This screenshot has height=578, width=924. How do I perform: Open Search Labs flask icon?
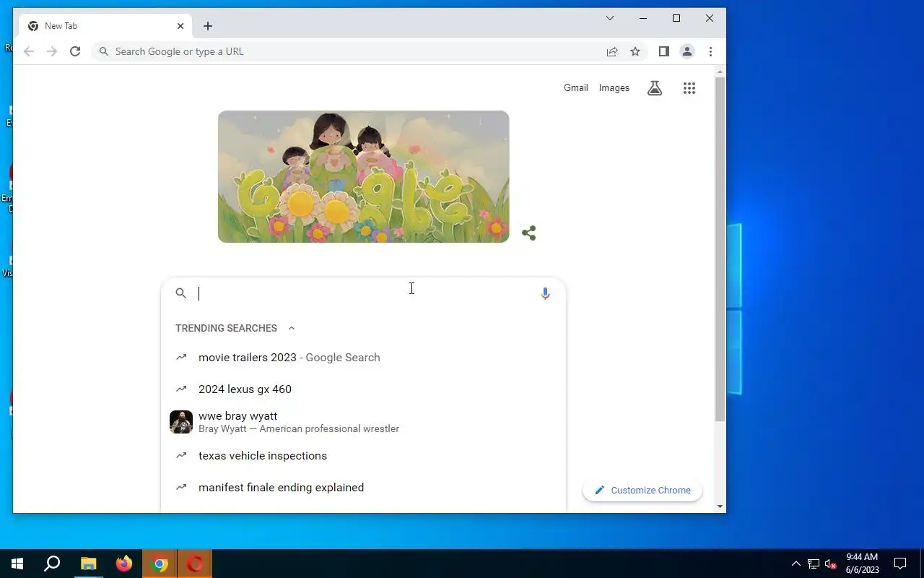[x=655, y=88]
